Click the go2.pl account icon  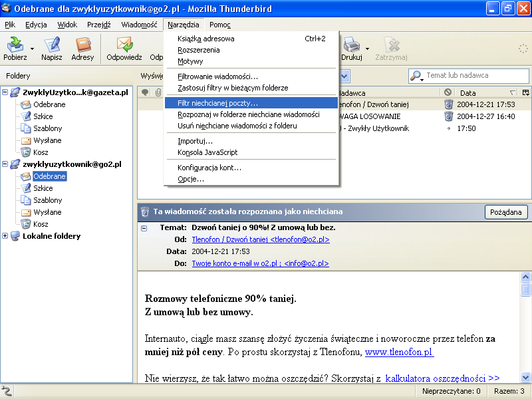tap(15, 164)
